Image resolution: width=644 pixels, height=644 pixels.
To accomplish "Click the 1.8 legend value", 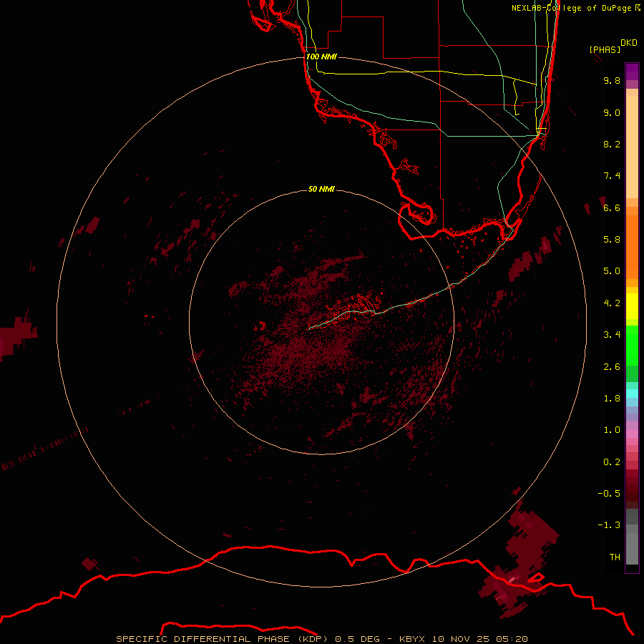I will click(x=612, y=399).
